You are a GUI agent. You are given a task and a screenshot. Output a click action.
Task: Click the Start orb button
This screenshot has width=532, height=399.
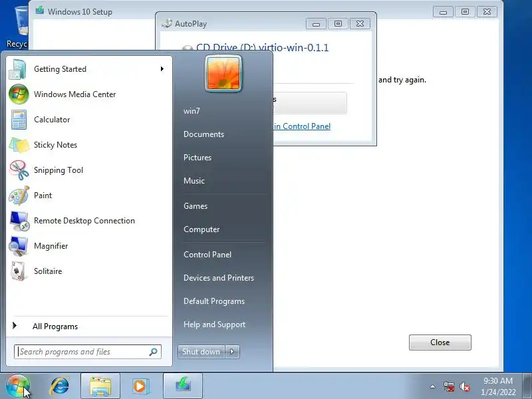tap(18, 386)
